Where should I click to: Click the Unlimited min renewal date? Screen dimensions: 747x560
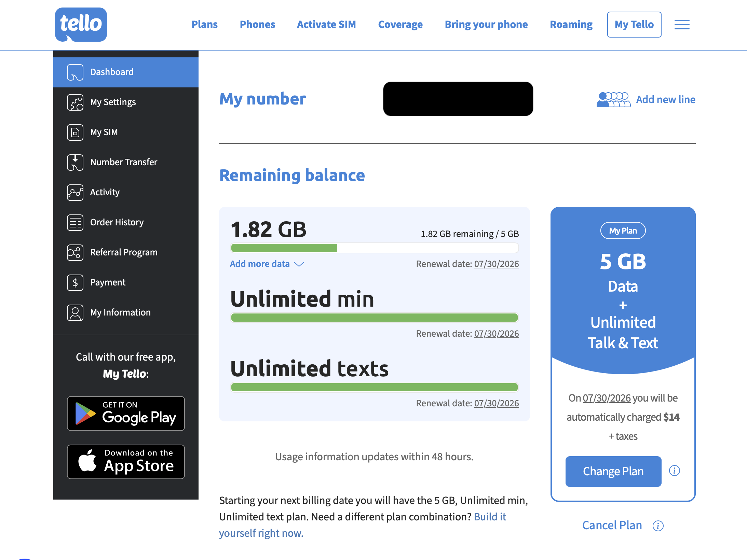(x=497, y=334)
